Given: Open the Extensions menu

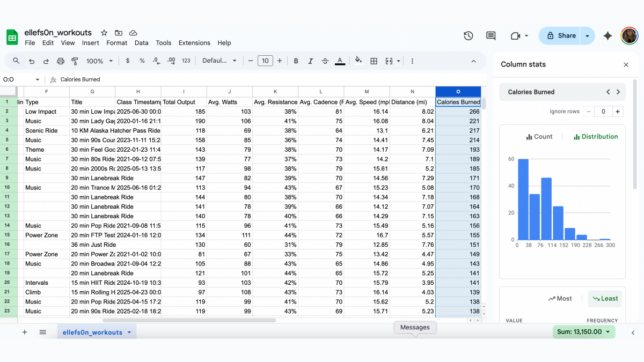Looking at the screenshot, I should (194, 43).
